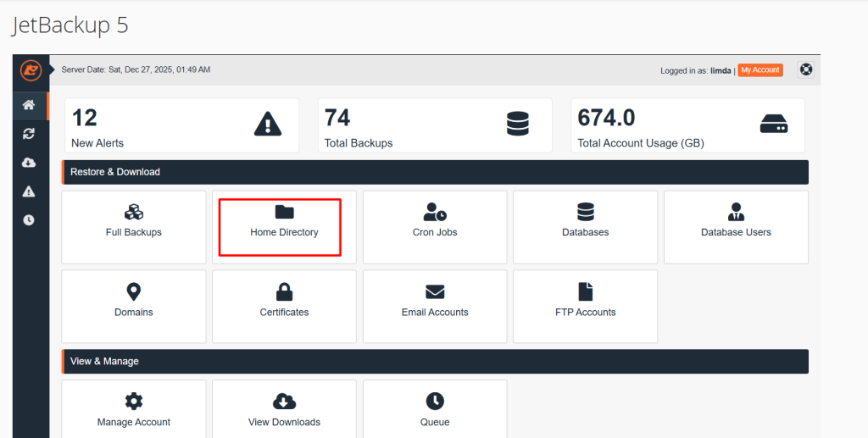Open the FTP Accounts file tile
868x438 pixels.
[585, 307]
